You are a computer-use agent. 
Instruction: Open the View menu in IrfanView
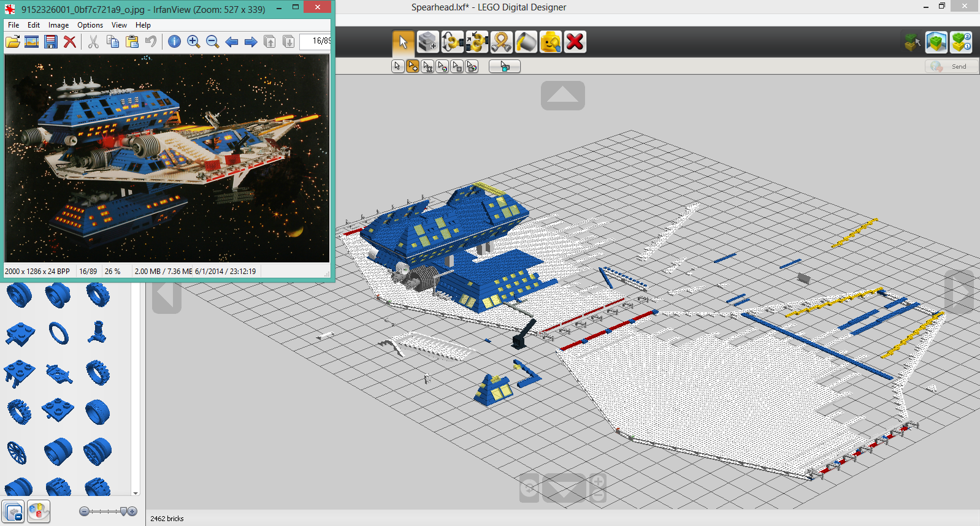pyautogui.click(x=119, y=25)
